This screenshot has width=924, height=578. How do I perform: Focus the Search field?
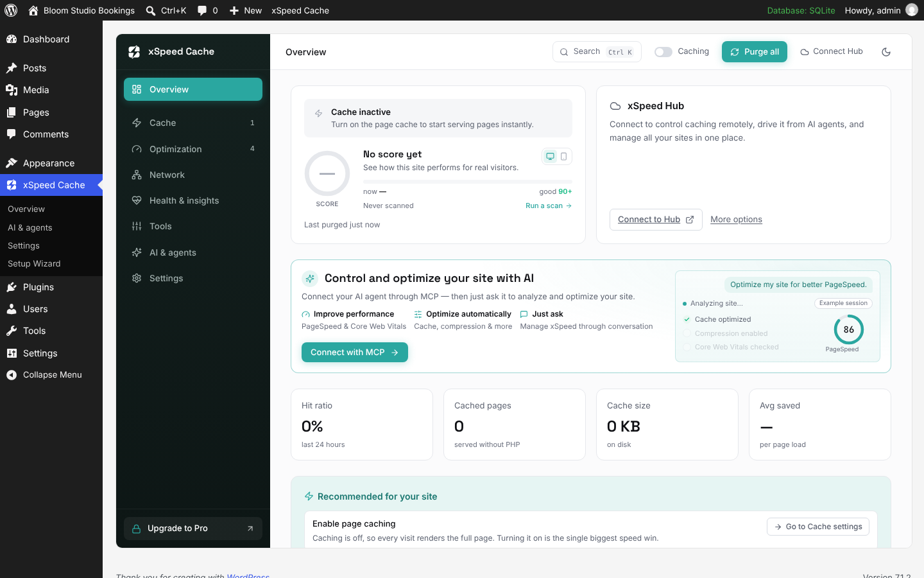[x=597, y=52]
